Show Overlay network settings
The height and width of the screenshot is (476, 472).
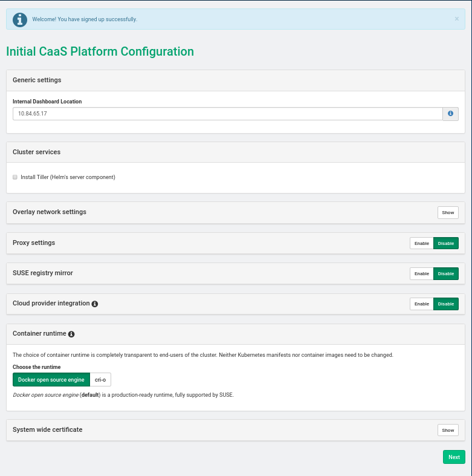(448, 212)
